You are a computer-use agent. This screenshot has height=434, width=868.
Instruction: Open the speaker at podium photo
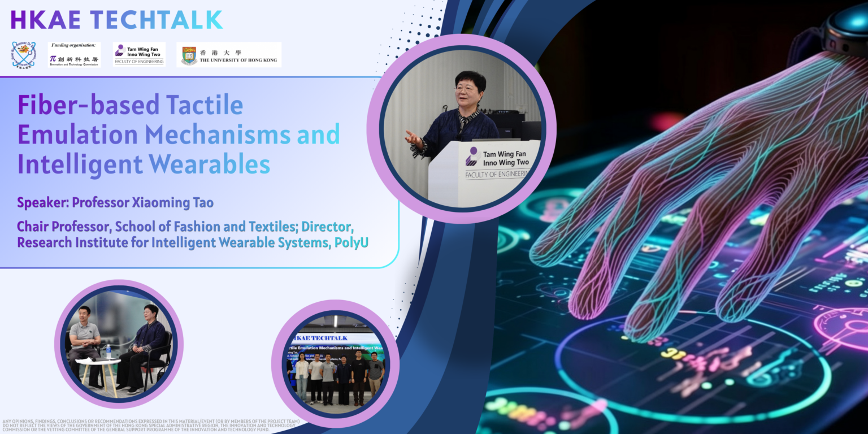pos(461,129)
